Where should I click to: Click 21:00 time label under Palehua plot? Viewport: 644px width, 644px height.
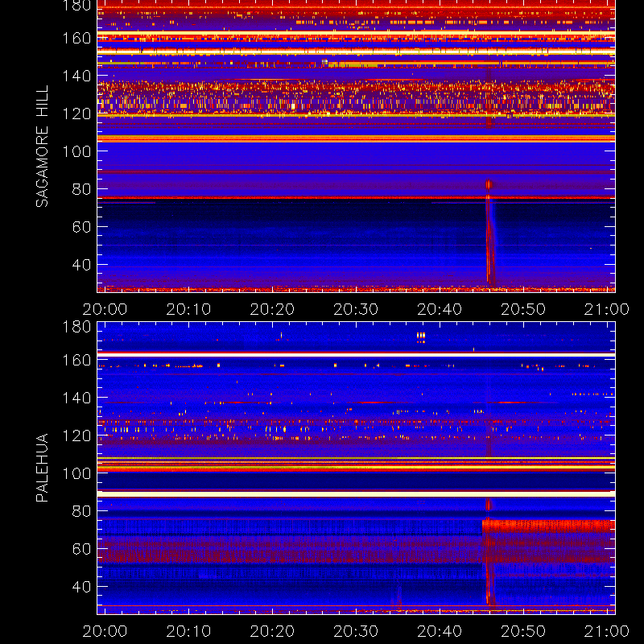click(607, 631)
